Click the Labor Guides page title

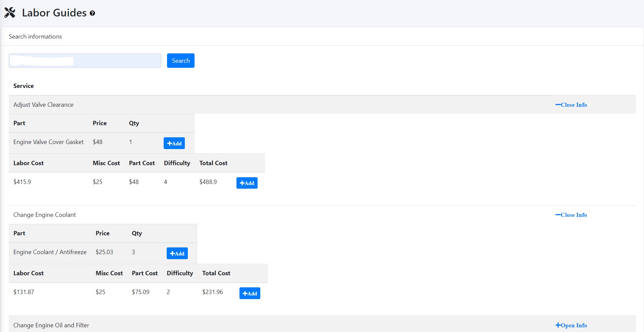(54, 13)
